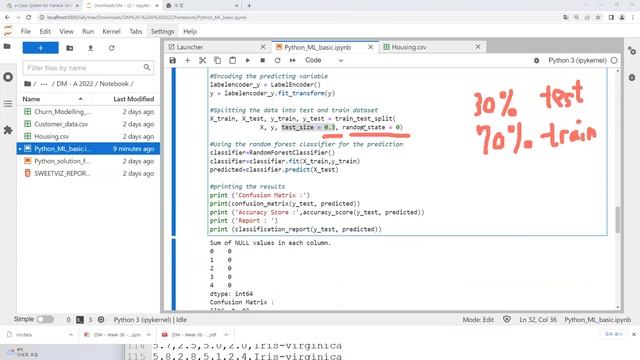Navigate to DM - A 2022 breadcrumb
This screenshot has height=360, width=640.
(x=75, y=84)
